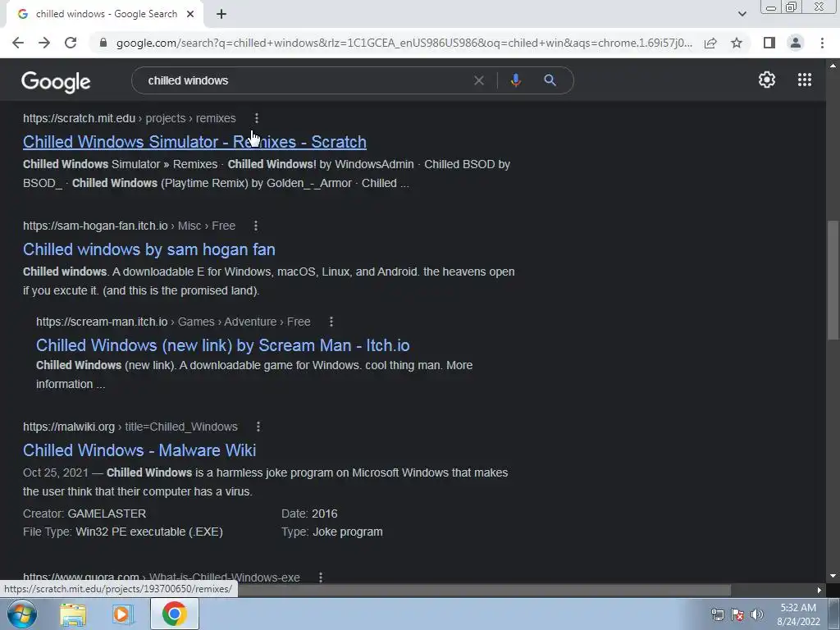Click the 'File Type: Win32 PE executable' text
The image size is (840, 630).
tap(123, 532)
